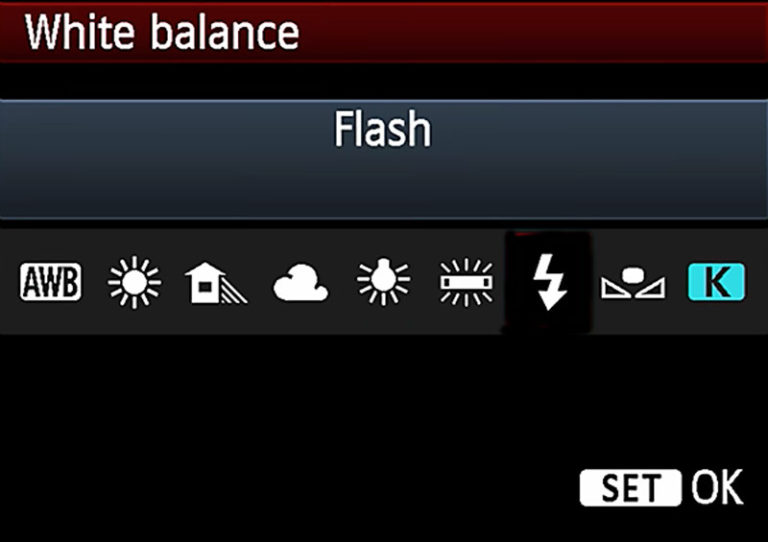
Task: Click the highlighted Flash lightning bolt icon
Action: (x=549, y=282)
